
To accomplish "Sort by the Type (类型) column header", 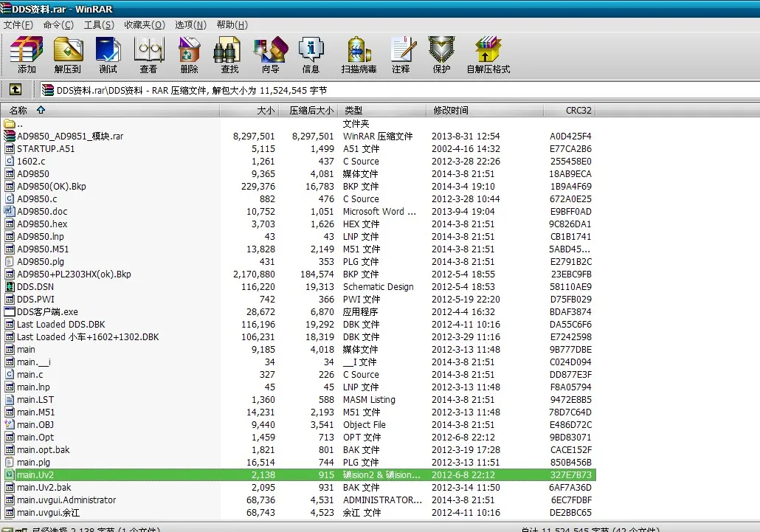I will (382, 111).
